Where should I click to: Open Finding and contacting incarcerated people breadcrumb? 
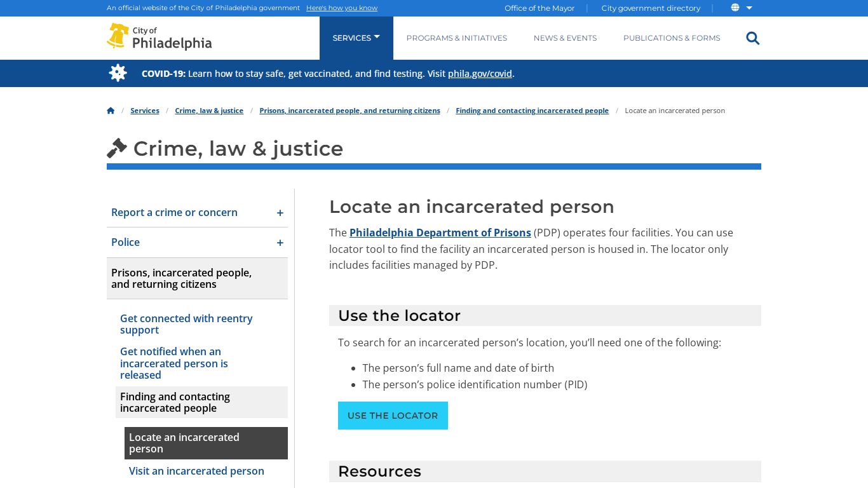(532, 111)
